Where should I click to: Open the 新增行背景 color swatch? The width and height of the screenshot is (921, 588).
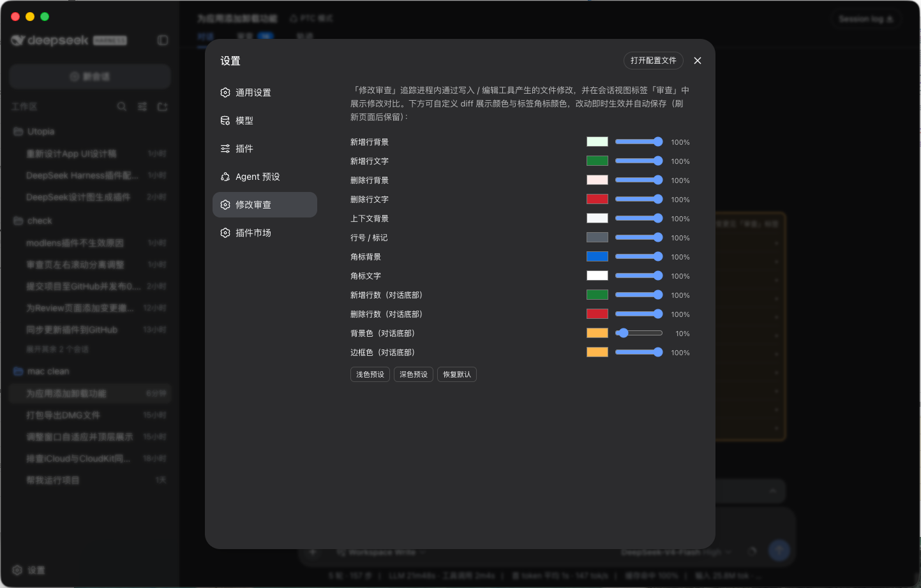pos(597,142)
